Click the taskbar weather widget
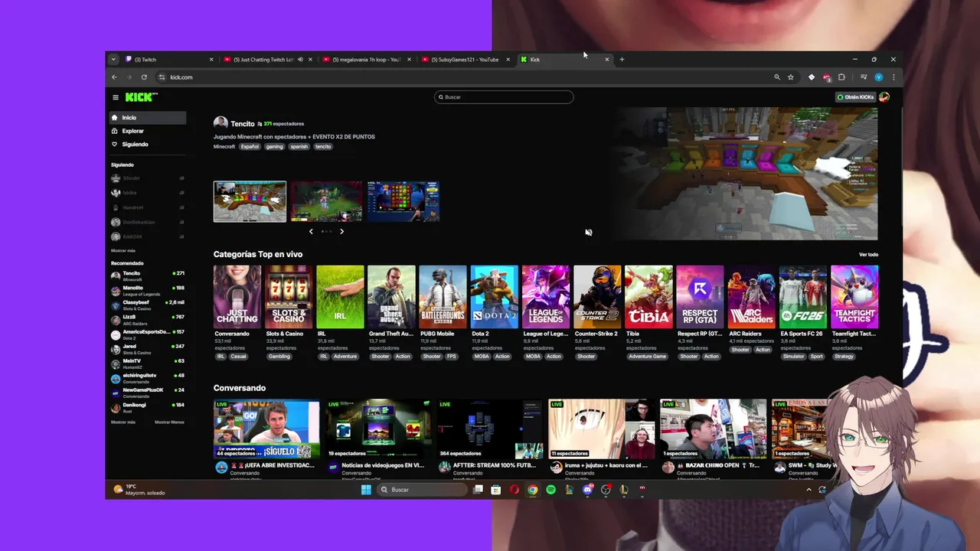This screenshot has height=551, width=980. (x=139, y=490)
